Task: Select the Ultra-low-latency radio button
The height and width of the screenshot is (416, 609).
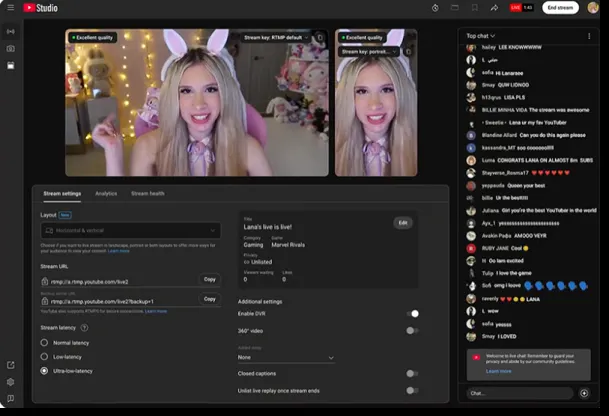Action: coord(44,371)
